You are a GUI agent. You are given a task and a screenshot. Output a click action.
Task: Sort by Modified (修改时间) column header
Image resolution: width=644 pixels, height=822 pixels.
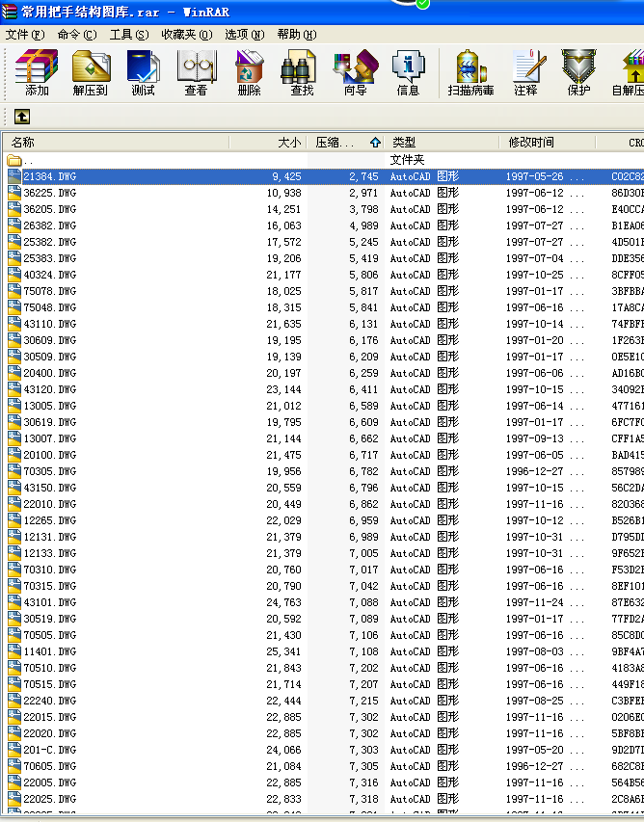(547, 142)
